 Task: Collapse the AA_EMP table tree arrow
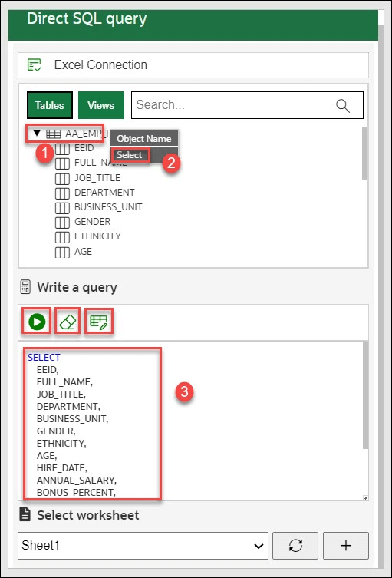37,134
